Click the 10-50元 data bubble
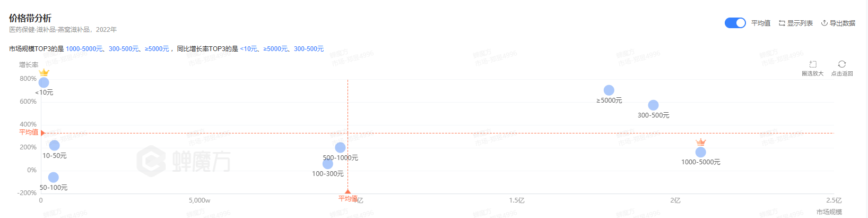The image size is (868, 218). [55, 146]
